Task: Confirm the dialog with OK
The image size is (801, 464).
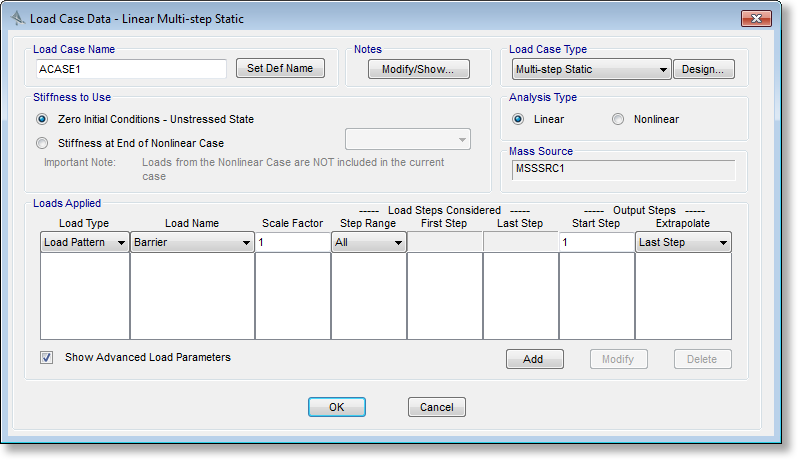Action: (x=336, y=407)
